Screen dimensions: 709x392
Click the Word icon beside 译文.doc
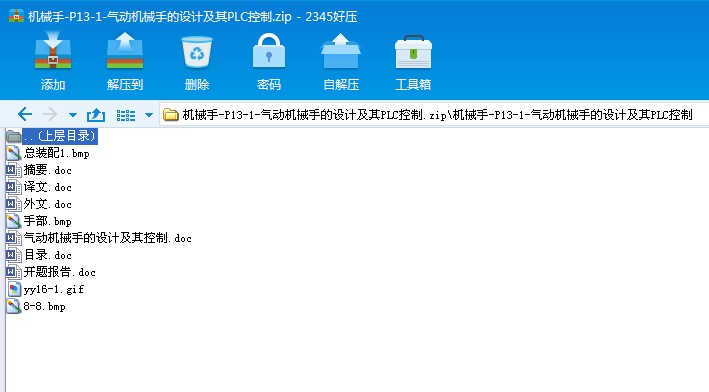pos(14,187)
